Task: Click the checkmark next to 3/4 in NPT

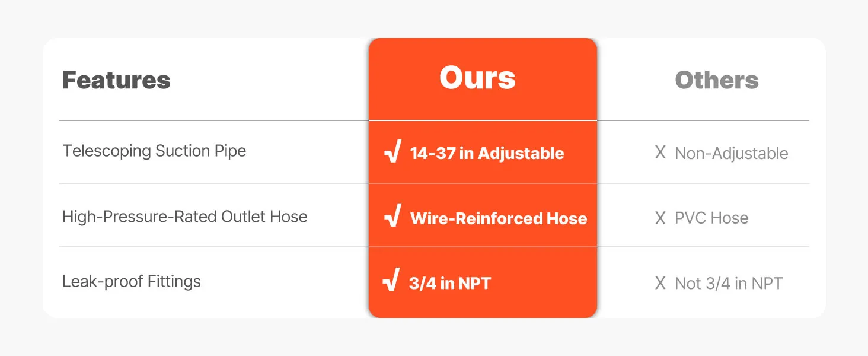Action: click(x=391, y=281)
